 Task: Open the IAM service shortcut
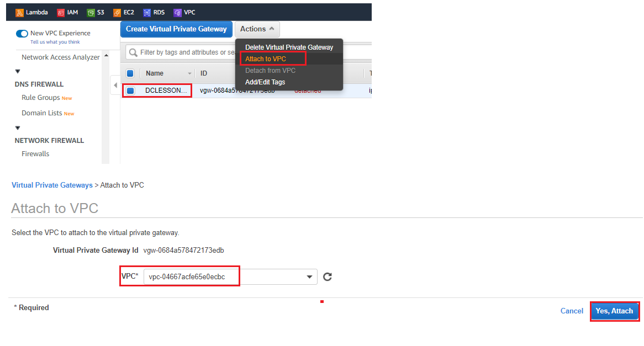pos(67,12)
